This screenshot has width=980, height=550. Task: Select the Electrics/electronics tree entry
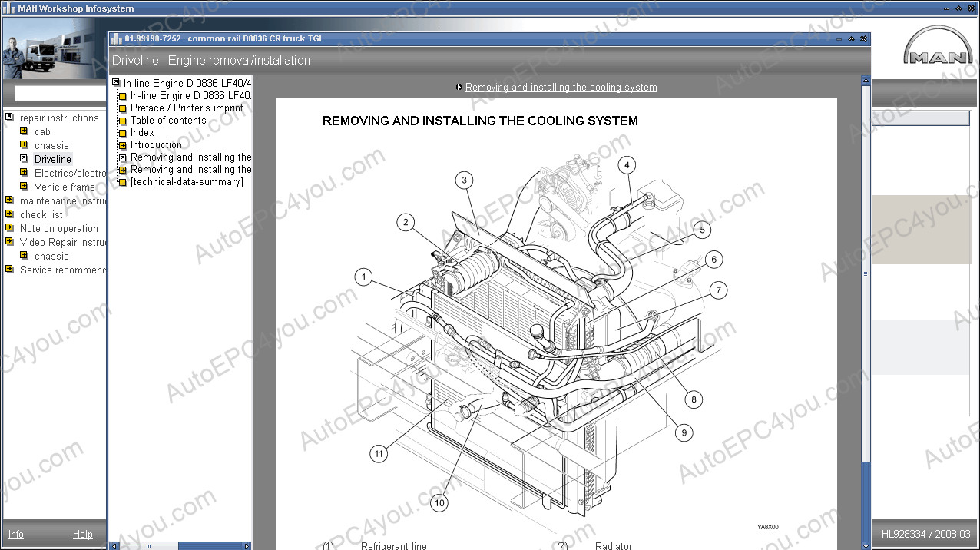70,174
